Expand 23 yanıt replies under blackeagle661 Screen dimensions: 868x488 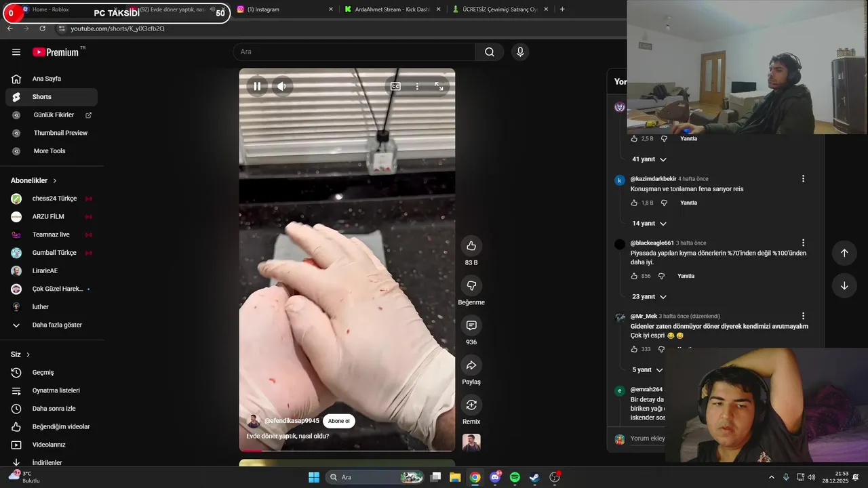[649, 297]
